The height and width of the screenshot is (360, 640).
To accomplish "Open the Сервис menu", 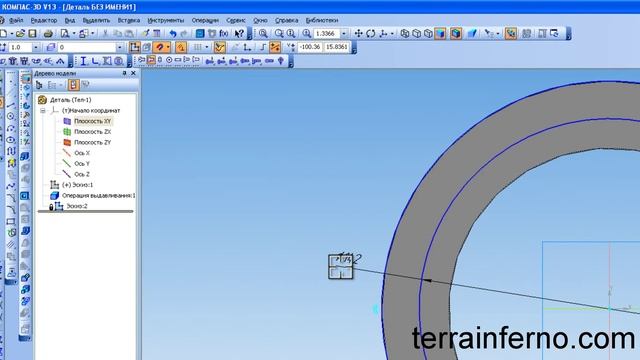I will (236, 20).
